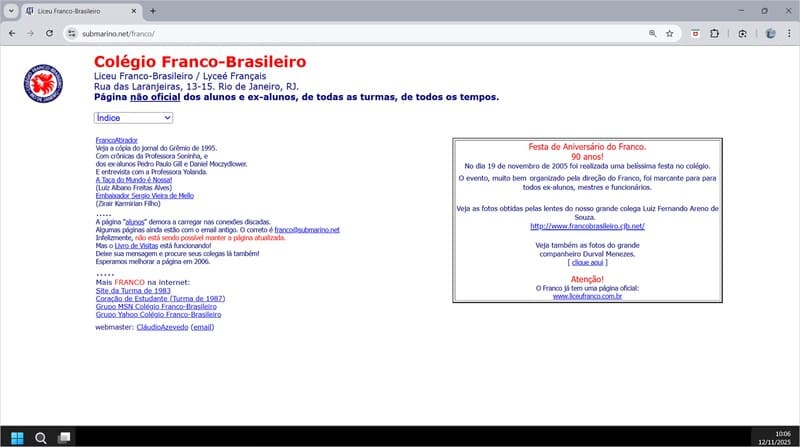Click the Colégio Franco-Brasileiro crest logo
This screenshot has width=800, height=447.
point(43,83)
